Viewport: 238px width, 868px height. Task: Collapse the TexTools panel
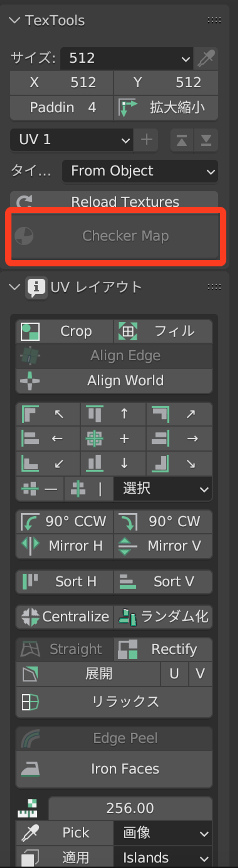(x=14, y=21)
